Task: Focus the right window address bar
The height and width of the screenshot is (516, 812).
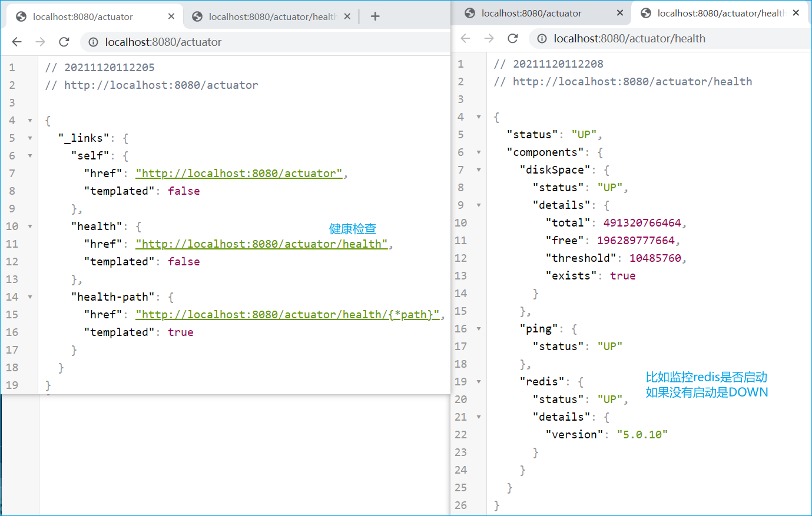Action: (671, 38)
